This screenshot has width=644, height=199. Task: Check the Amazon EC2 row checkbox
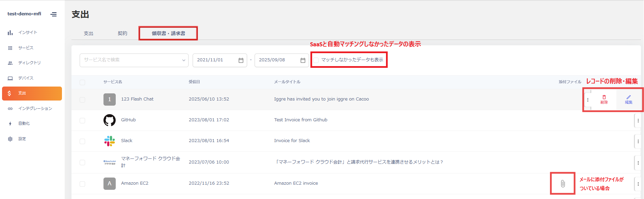pyautogui.click(x=82, y=184)
